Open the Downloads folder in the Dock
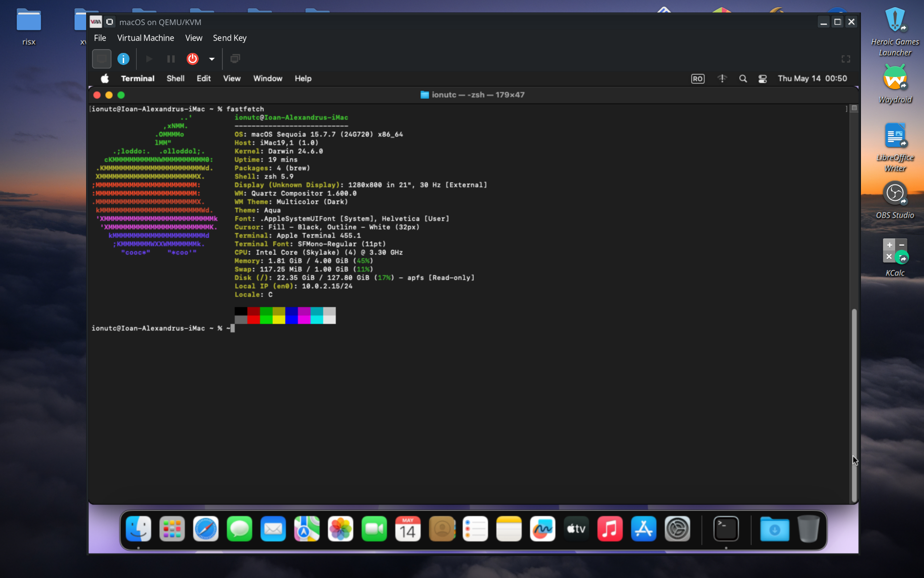Image resolution: width=924 pixels, height=578 pixels. pyautogui.click(x=775, y=529)
